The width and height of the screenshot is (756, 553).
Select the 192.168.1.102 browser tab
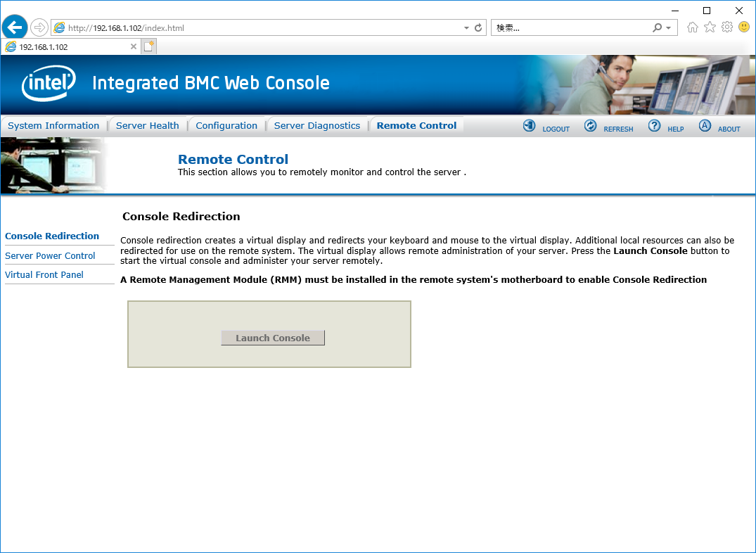point(71,47)
